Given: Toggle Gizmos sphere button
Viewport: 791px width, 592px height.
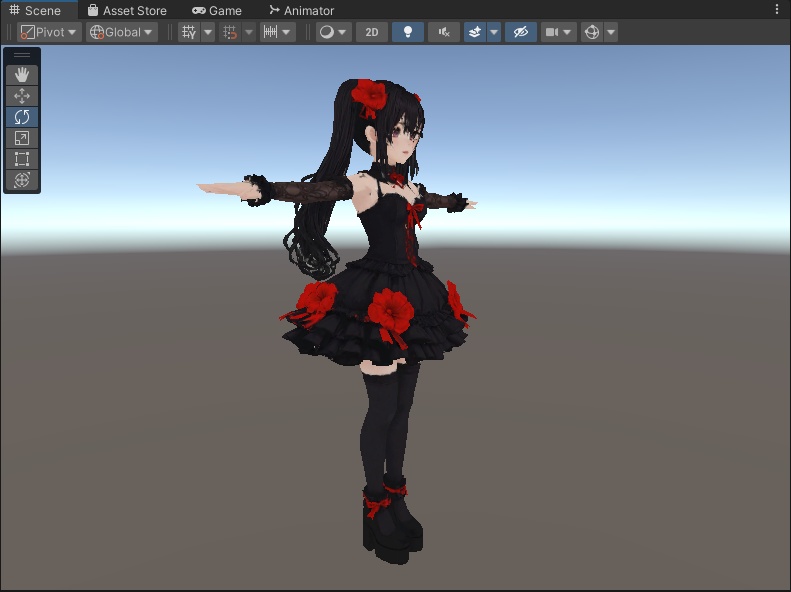Looking at the screenshot, I should tap(592, 32).
